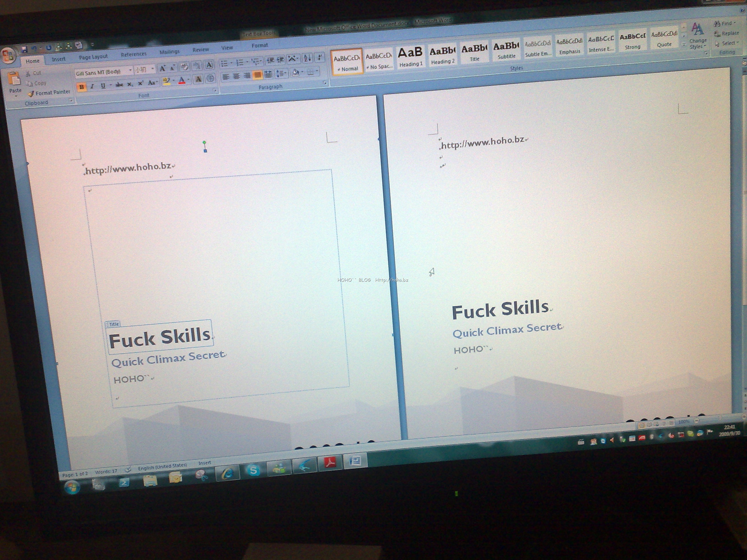Show or hide paragraph marks
Image resolution: width=747 pixels, height=560 pixels.
pyautogui.click(x=320, y=57)
